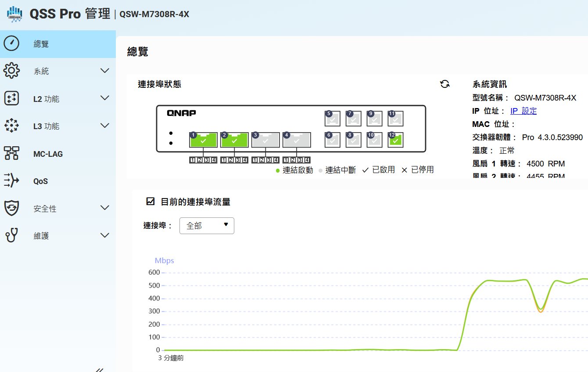Open the IP 設定 link
This screenshot has width=588, height=372.
523,111
